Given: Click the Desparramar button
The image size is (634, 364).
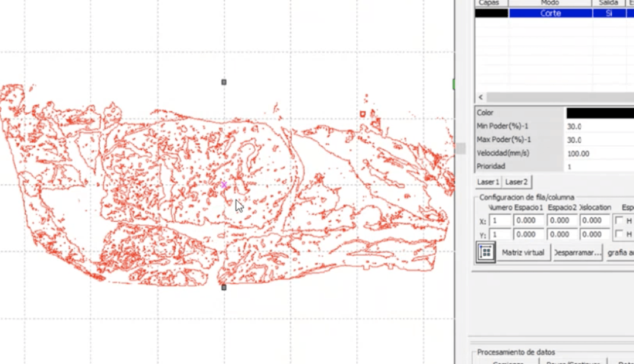Looking at the screenshot, I should click(578, 253).
